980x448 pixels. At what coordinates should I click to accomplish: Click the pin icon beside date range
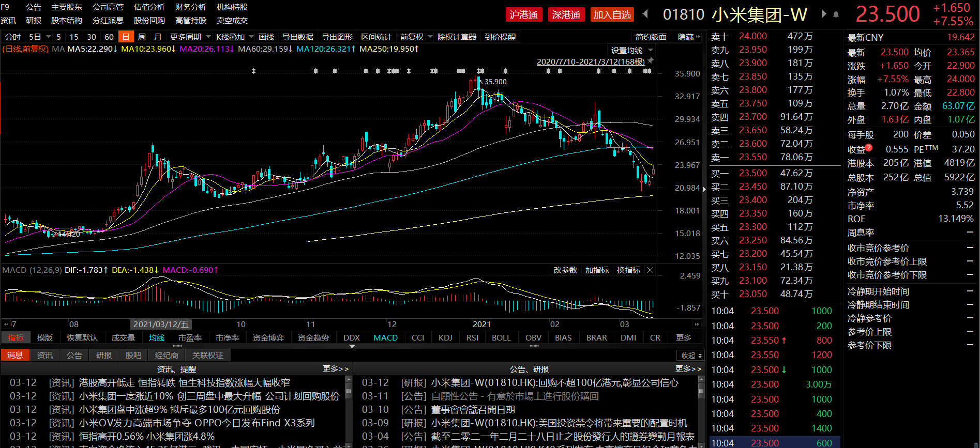pos(651,61)
